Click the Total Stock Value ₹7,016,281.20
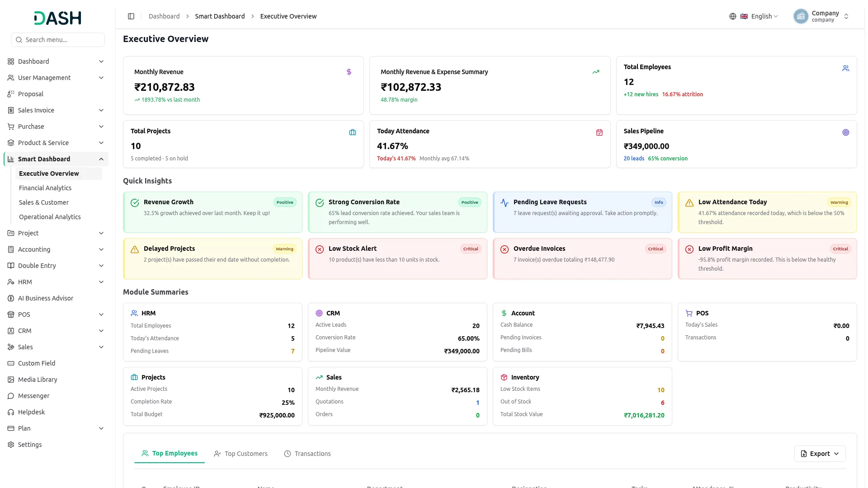The width and height of the screenshot is (868, 488). pyautogui.click(x=644, y=415)
